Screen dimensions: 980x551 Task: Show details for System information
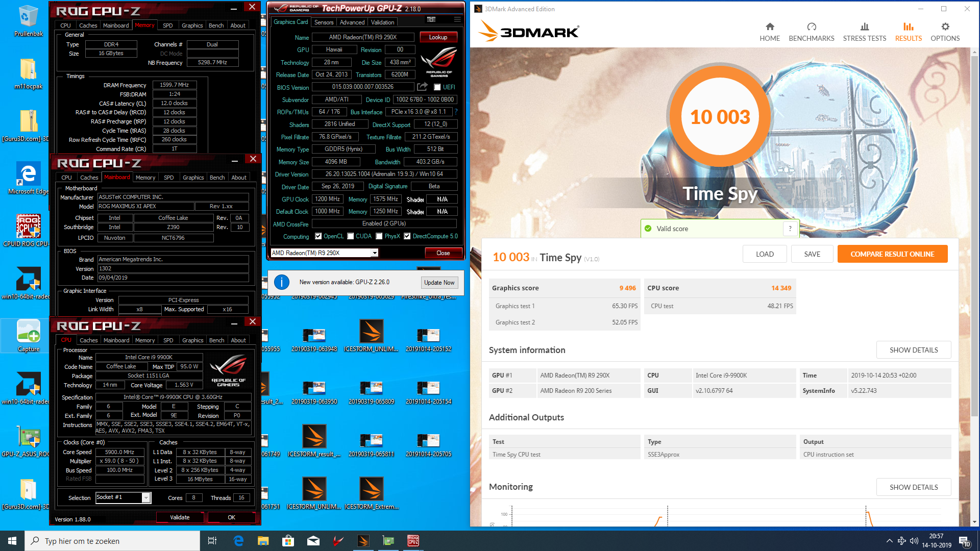pos(914,350)
